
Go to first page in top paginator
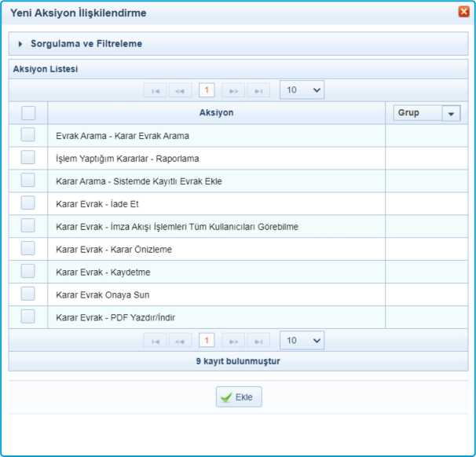pos(155,90)
